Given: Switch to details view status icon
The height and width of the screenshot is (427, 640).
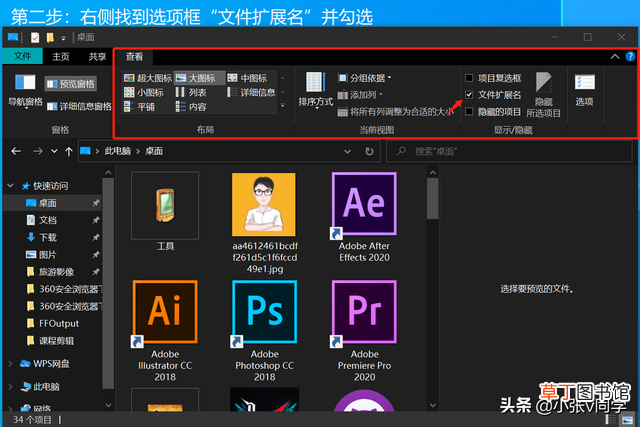Looking at the screenshot, I should click(611, 420).
